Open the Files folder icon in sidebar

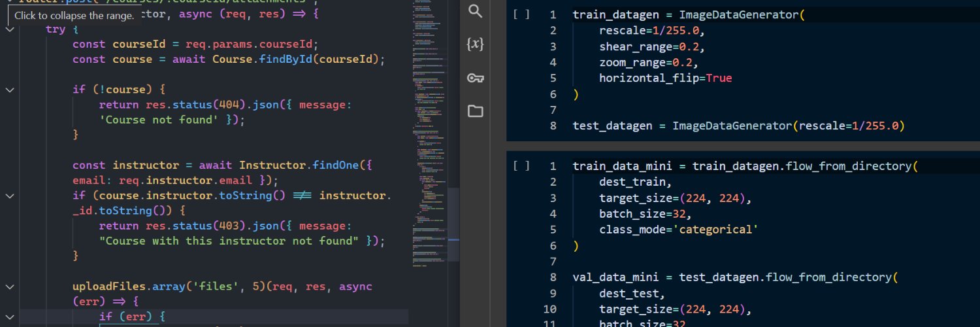476,111
